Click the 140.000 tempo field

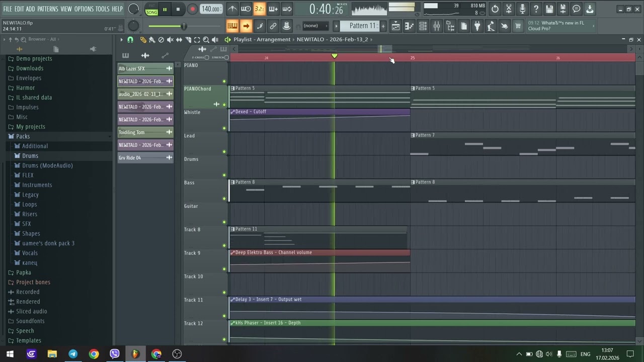(211, 9)
